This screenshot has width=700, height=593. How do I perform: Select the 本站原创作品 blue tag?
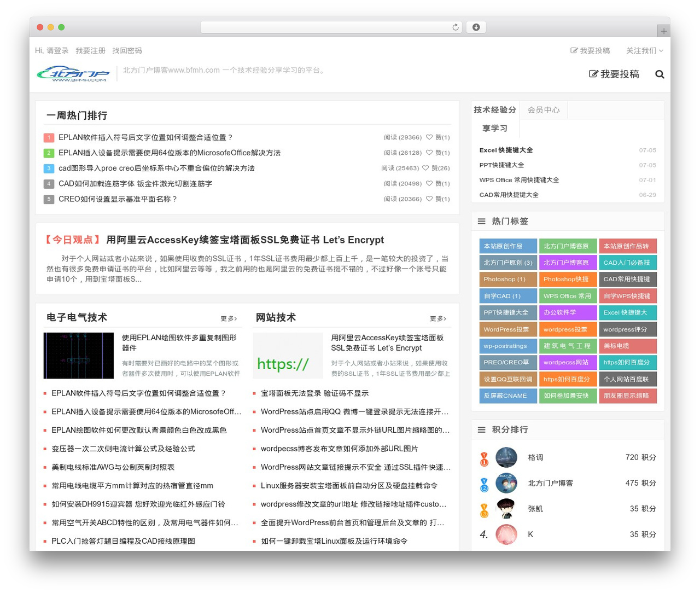tap(508, 246)
